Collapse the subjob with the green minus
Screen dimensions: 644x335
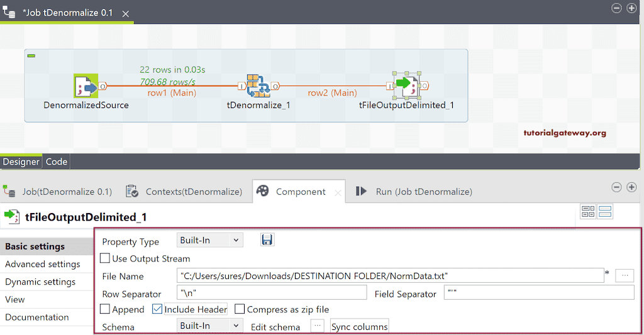[x=31, y=55]
